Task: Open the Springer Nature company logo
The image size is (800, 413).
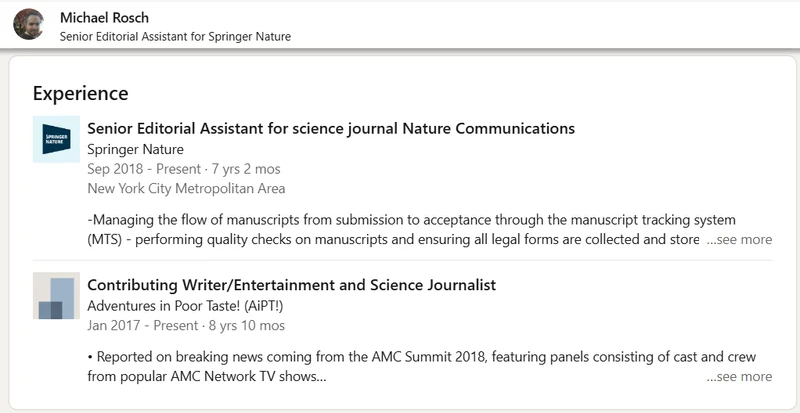Action: click(x=56, y=140)
